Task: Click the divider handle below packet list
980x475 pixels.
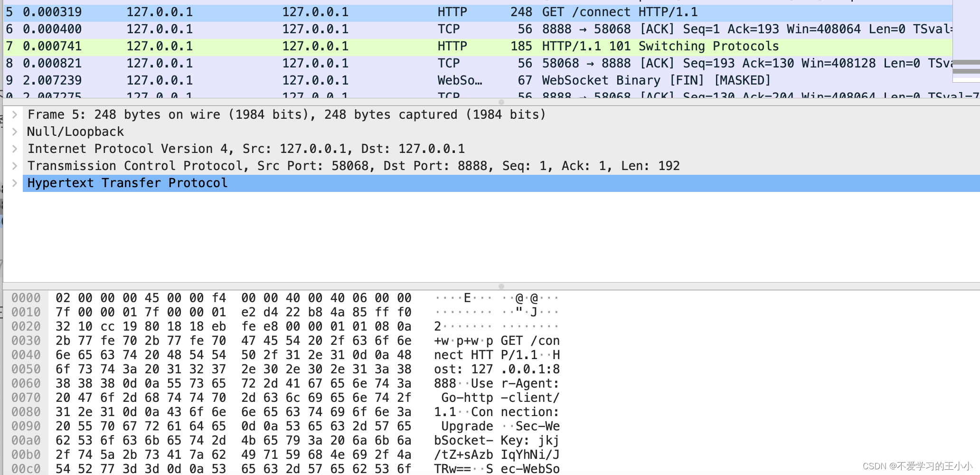Action: tap(501, 102)
